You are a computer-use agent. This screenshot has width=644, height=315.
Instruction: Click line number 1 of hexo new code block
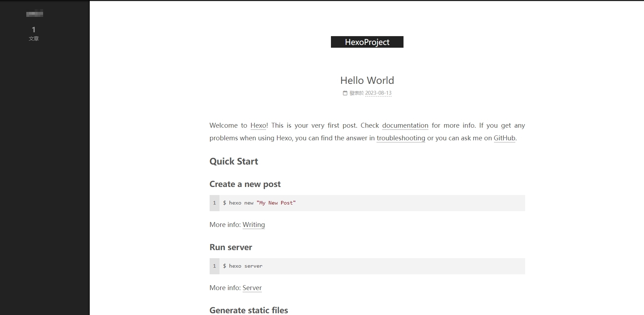[215, 203]
